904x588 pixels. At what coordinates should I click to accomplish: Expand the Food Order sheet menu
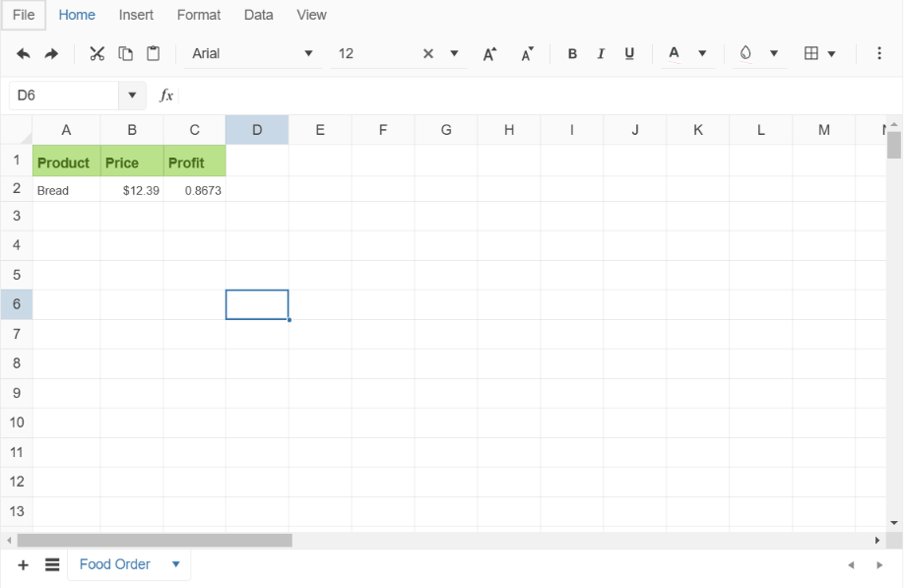[175, 564]
